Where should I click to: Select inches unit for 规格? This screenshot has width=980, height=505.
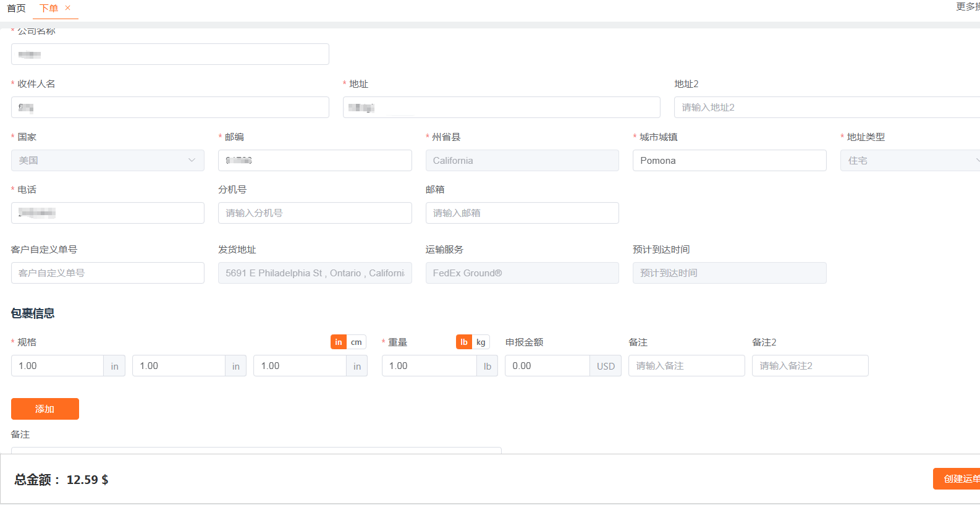pos(339,342)
